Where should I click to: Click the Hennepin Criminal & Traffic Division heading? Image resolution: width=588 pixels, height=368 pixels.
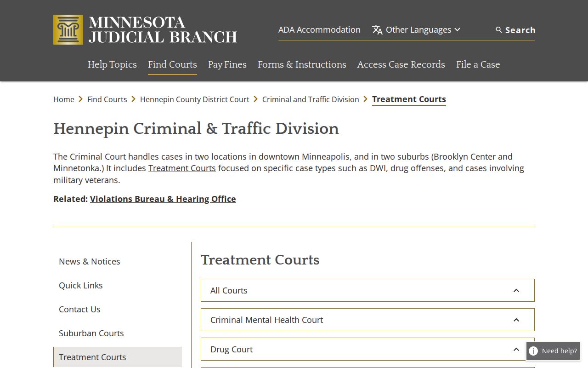point(196,129)
